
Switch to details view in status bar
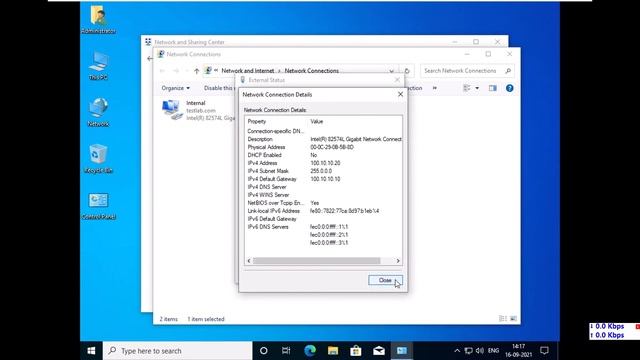click(503, 319)
